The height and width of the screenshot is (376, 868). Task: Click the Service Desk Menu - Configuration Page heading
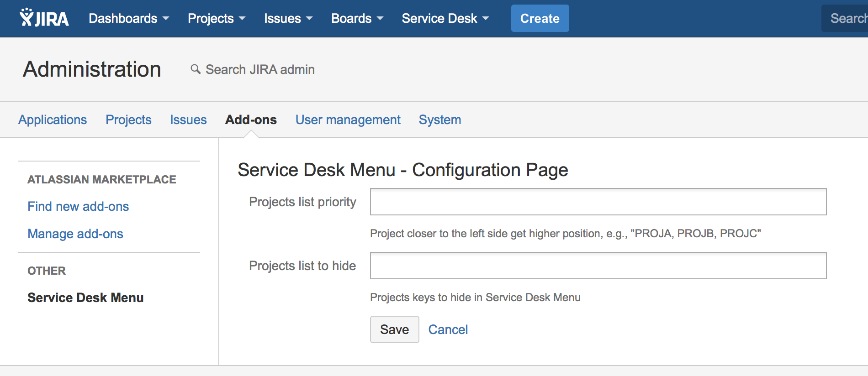point(403,170)
